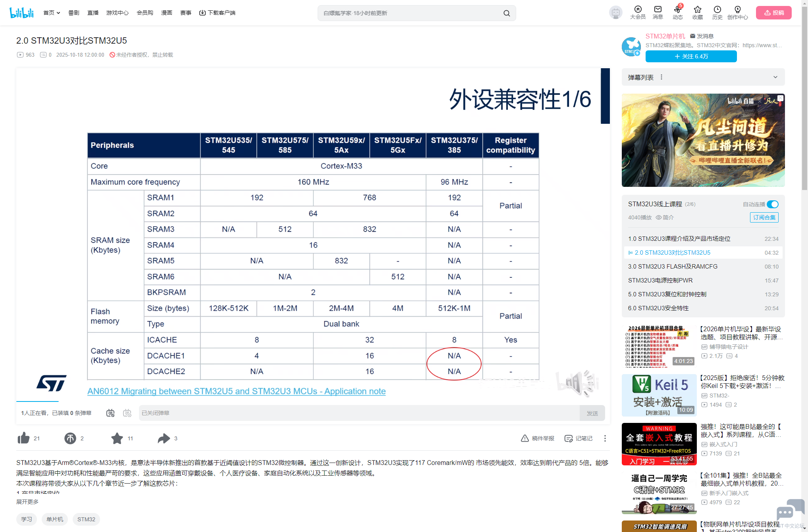Screen dimensions: 808x532
Task: Open the 直播 navigation item
Action: (x=93, y=13)
